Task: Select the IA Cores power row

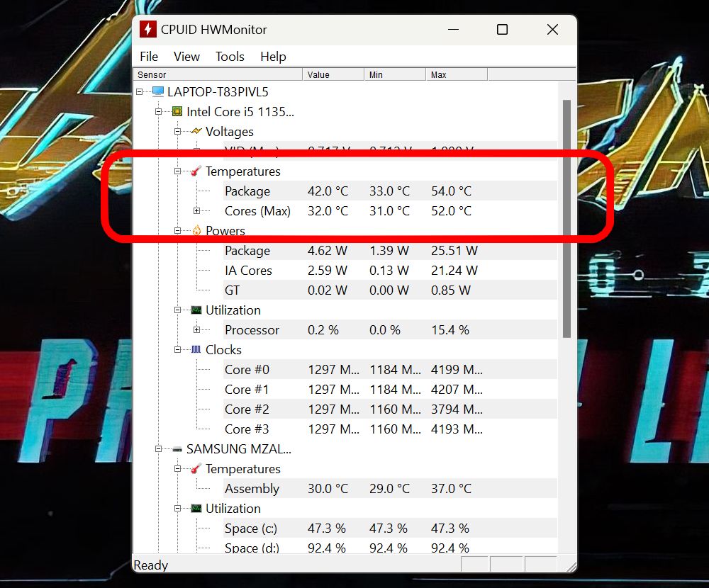Action: (x=391, y=271)
